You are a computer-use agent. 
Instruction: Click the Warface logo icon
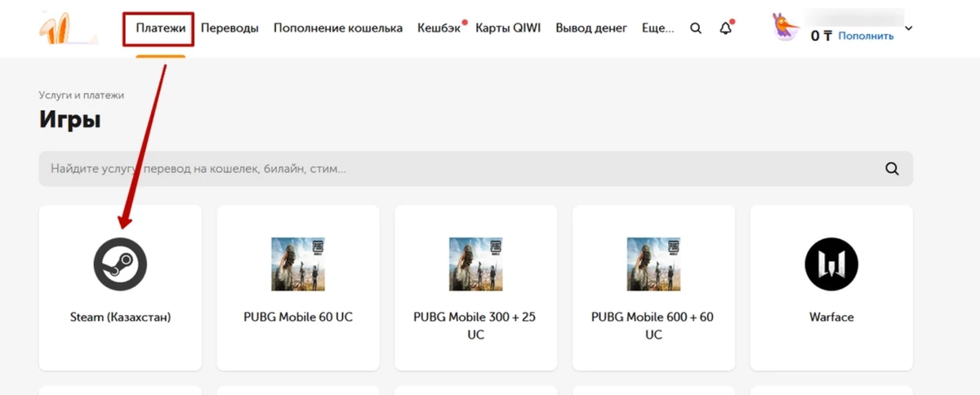point(831,264)
